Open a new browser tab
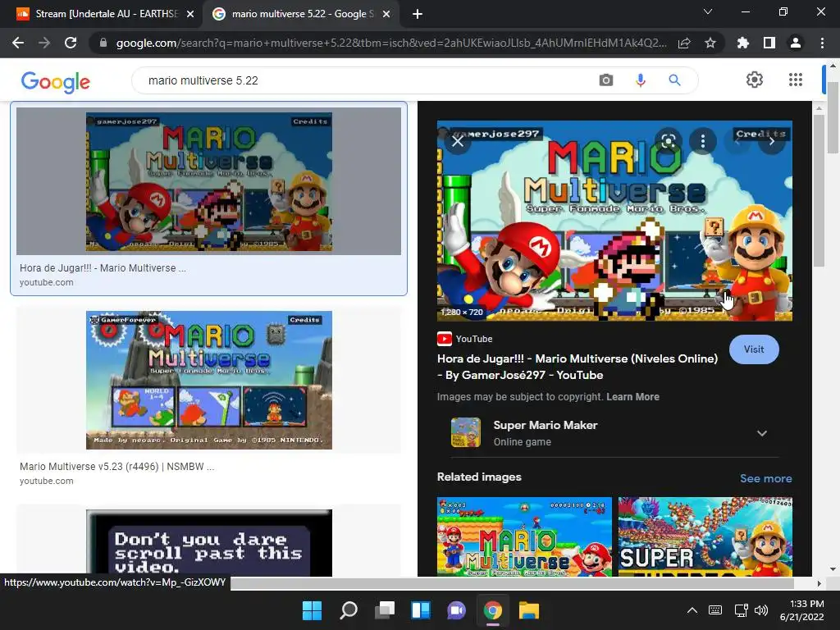 [418, 14]
